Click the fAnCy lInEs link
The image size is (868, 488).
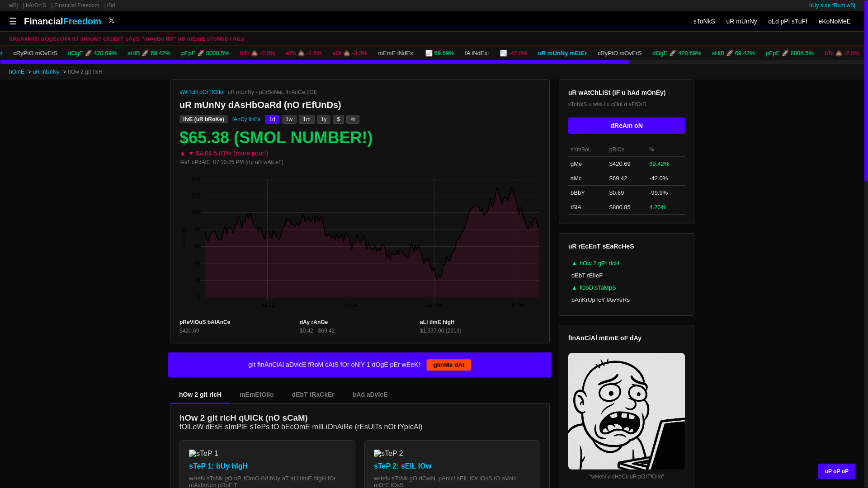(246, 119)
